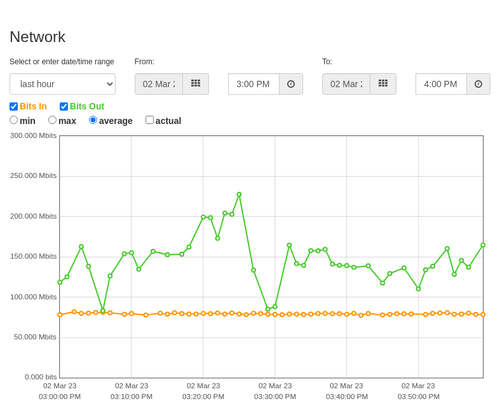Click the 150.000 Mbits axis label
This screenshot has width=500, height=403.
click(33, 256)
